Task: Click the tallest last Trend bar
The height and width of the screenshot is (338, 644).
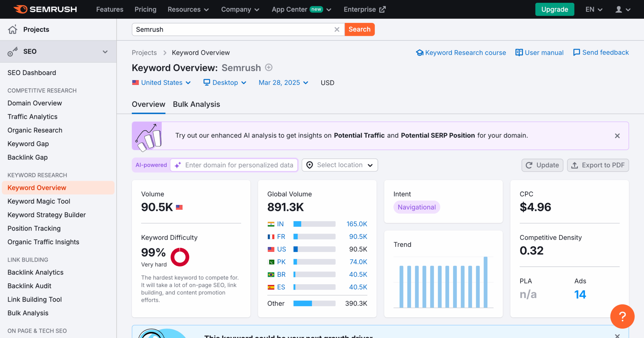Action: point(486,282)
